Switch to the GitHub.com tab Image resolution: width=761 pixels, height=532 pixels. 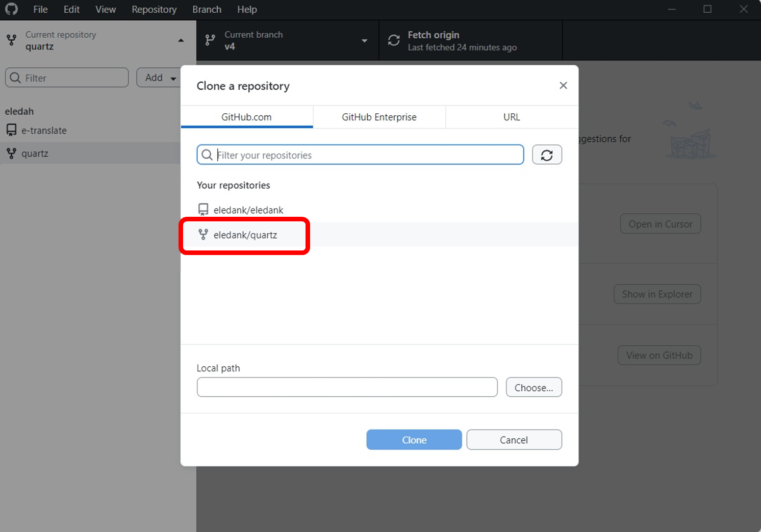click(x=246, y=117)
